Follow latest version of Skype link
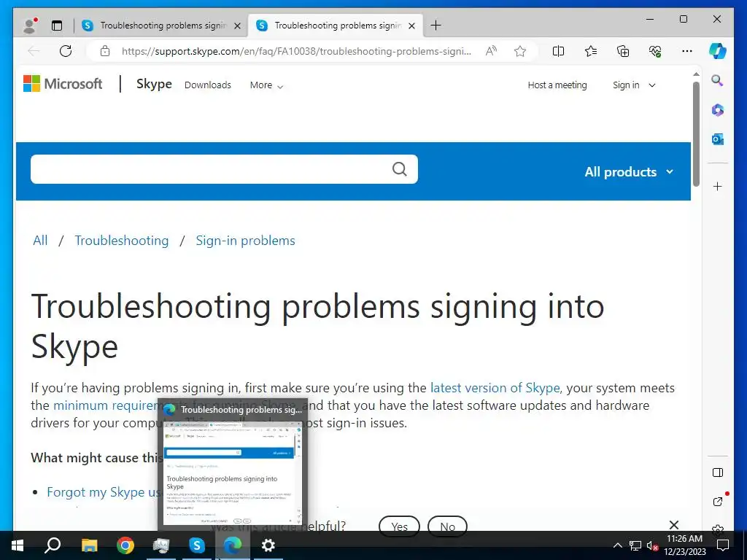Viewport: 747px width, 560px height. pyautogui.click(x=495, y=388)
